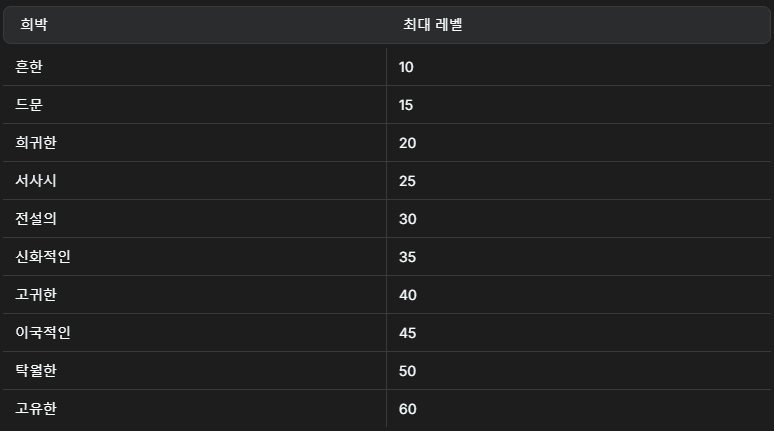
Task: Click max level value 15
Action: pos(406,105)
